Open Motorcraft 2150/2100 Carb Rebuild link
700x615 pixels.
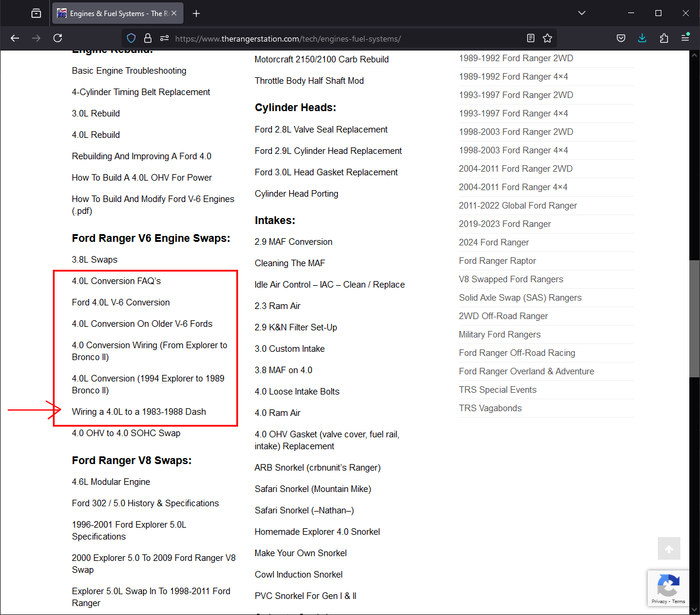coord(322,59)
